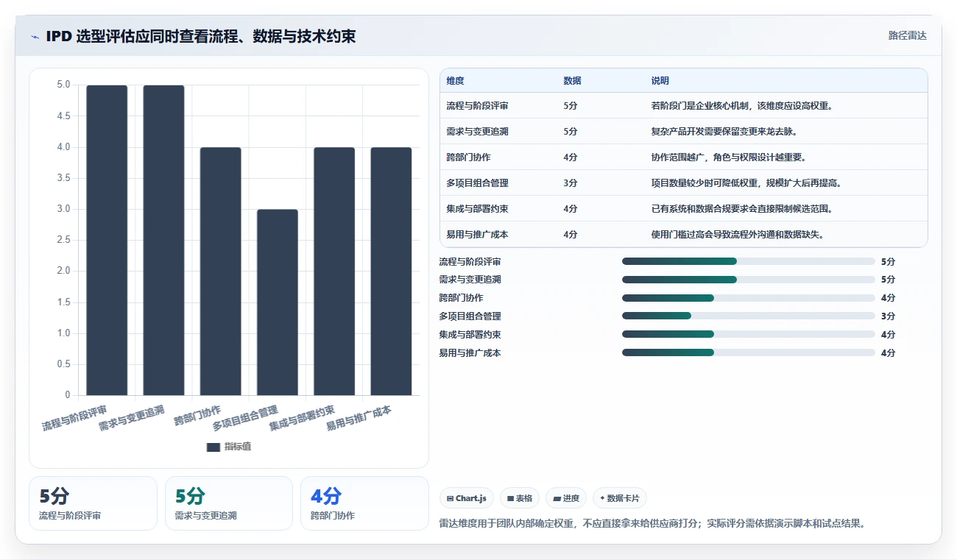Click the 集成与部署约束 progress bar
The image size is (957, 560).
coord(749,334)
